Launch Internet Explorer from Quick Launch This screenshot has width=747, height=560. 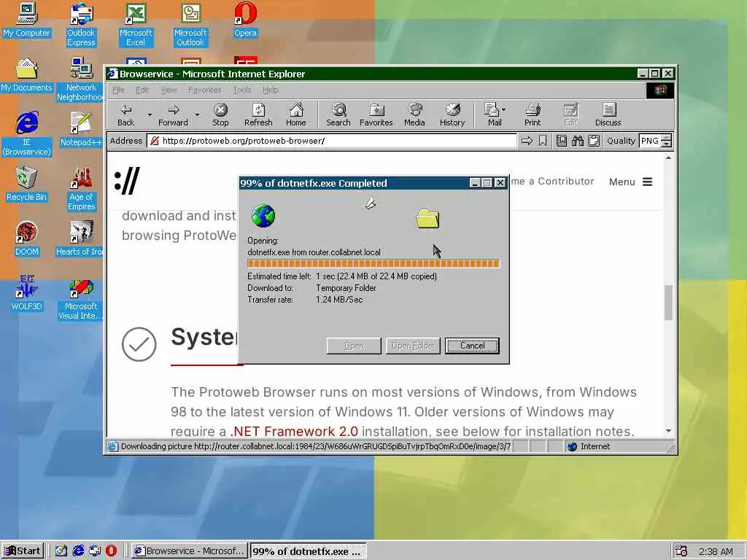[x=78, y=551]
